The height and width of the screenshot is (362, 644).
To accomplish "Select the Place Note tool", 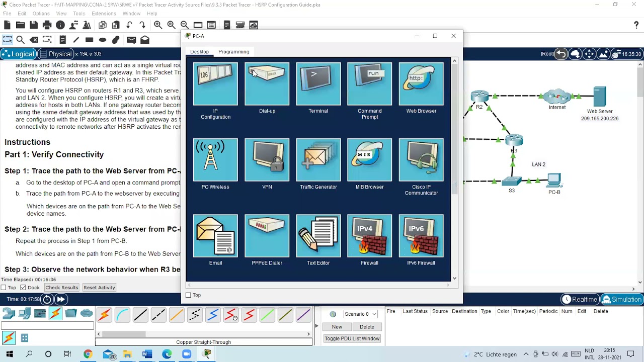I will pyautogui.click(x=62, y=40).
